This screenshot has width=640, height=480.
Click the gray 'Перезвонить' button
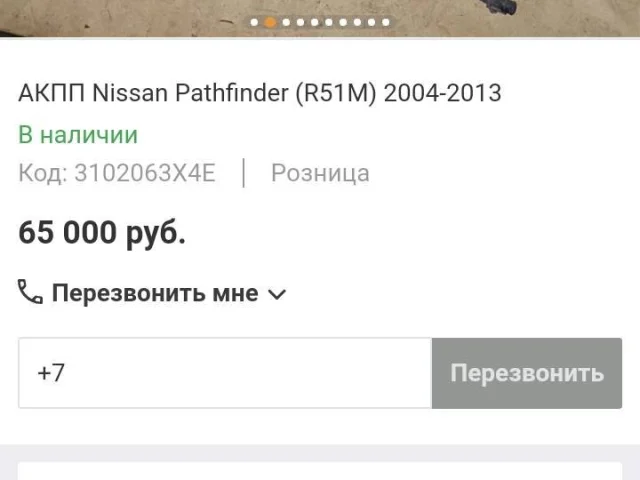click(527, 373)
